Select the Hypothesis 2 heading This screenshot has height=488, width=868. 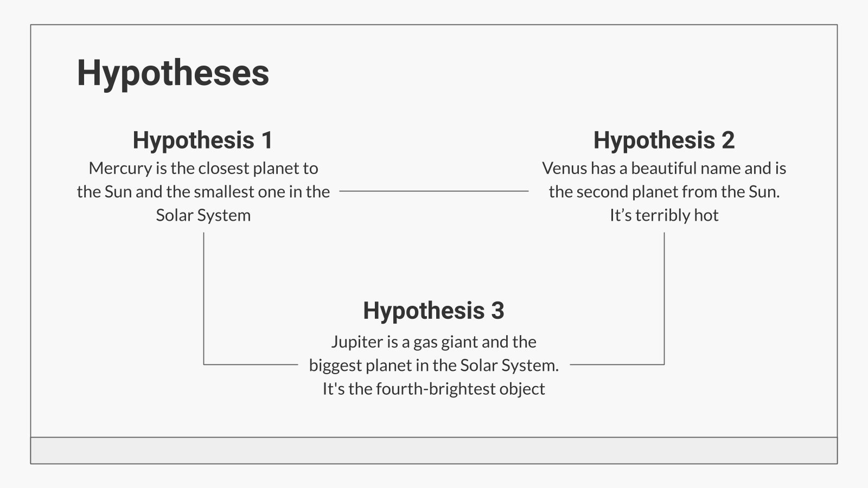click(664, 140)
